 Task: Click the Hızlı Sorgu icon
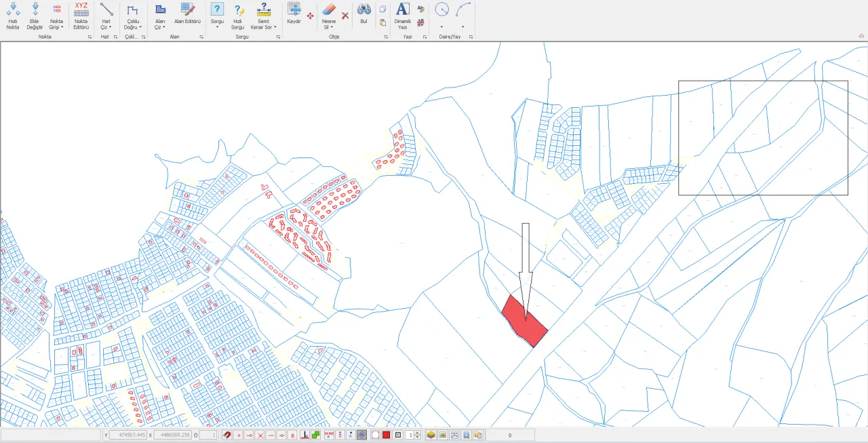point(237,16)
